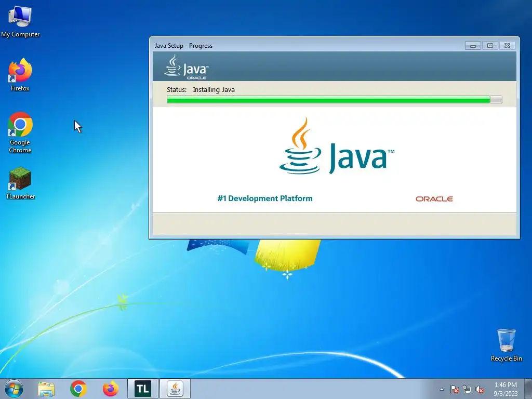Open File Explorer from the taskbar
This screenshot has width=532, height=399.
click(x=46, y=389)
